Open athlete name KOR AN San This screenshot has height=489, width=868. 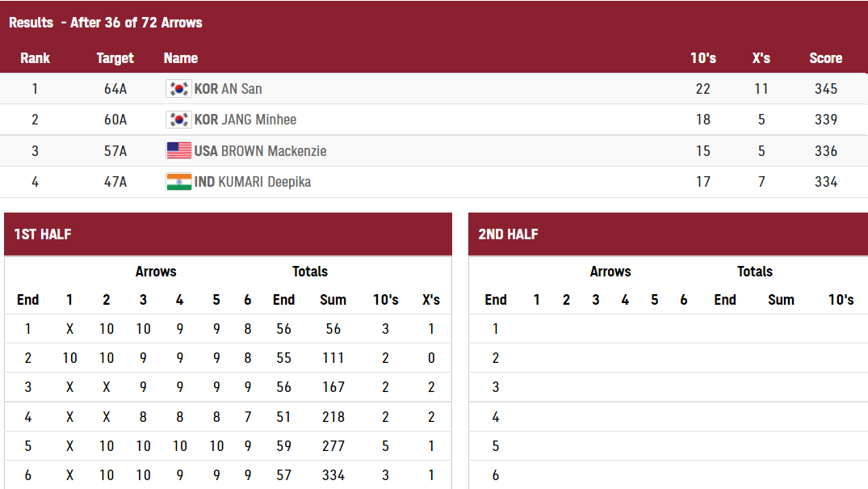pos(228,89)
